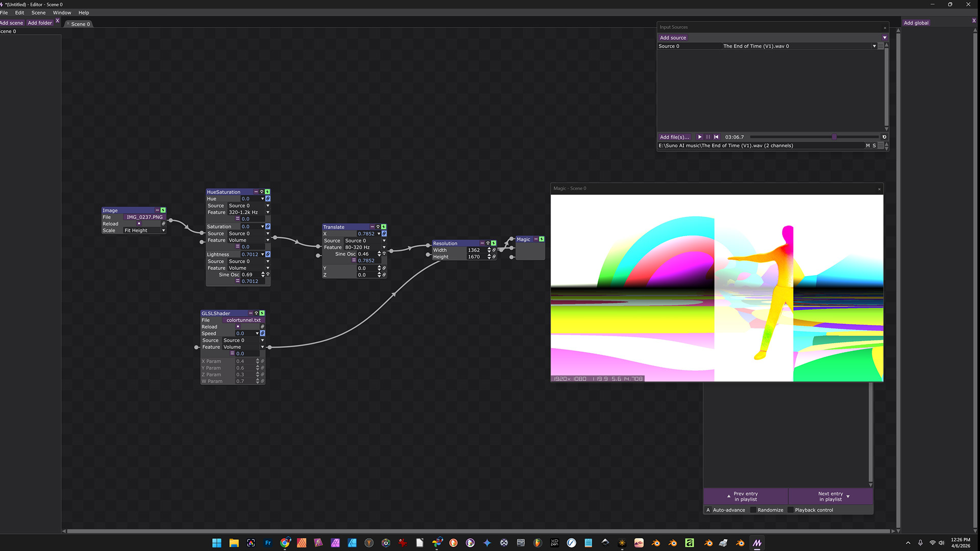Toggle the Auto-advance checkbox
Image resolution: width=980 pixels, height=551 pixels.
tap(708, 510)
